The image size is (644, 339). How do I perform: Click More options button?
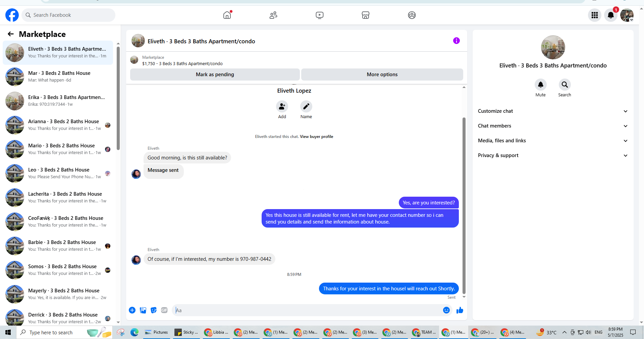[382, 75]
